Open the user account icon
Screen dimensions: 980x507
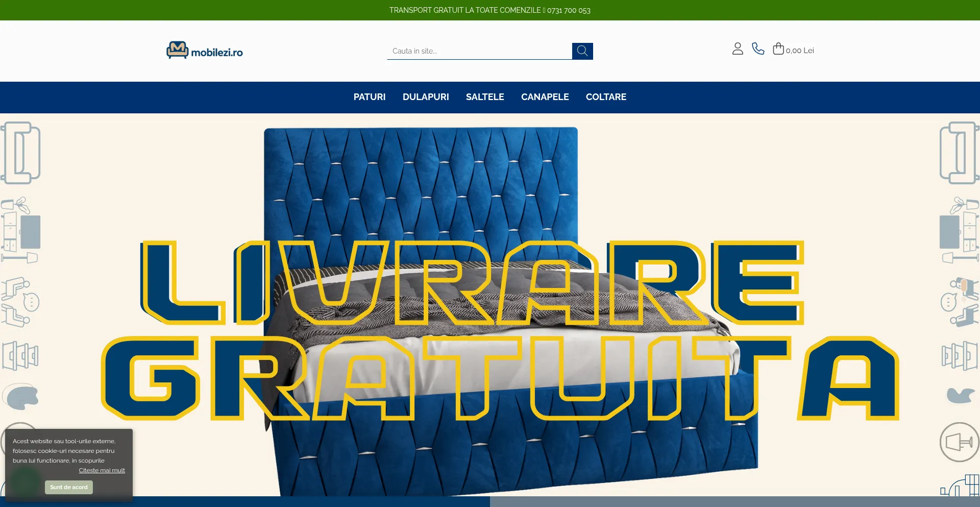pyautogui.click(x=737, y=49)
